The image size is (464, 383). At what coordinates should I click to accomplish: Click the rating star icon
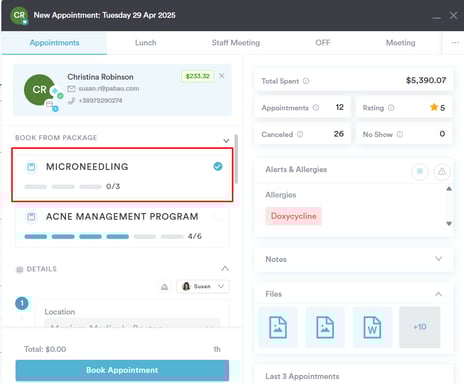[434, 107]
